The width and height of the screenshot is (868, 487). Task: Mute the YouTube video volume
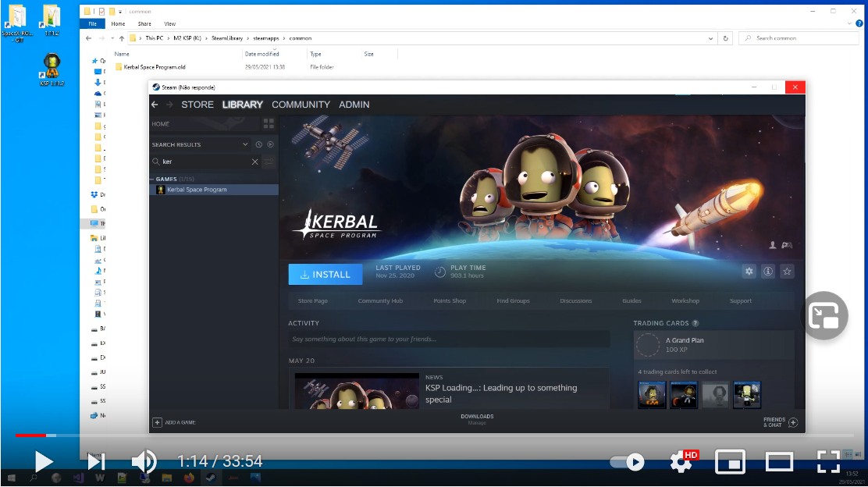click(x=144, y=461)
